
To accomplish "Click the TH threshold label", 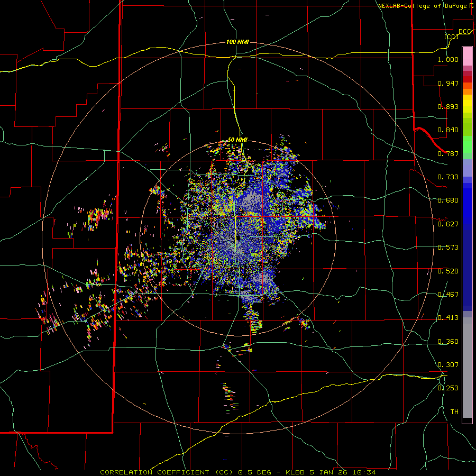I will (454, 412).
